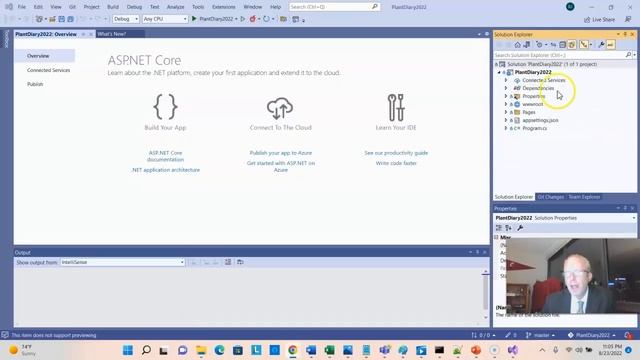The height and width of the screenshot is (360, 640).
Task: Click Pending Changes Filter clock icon
Action: (539, 45)
